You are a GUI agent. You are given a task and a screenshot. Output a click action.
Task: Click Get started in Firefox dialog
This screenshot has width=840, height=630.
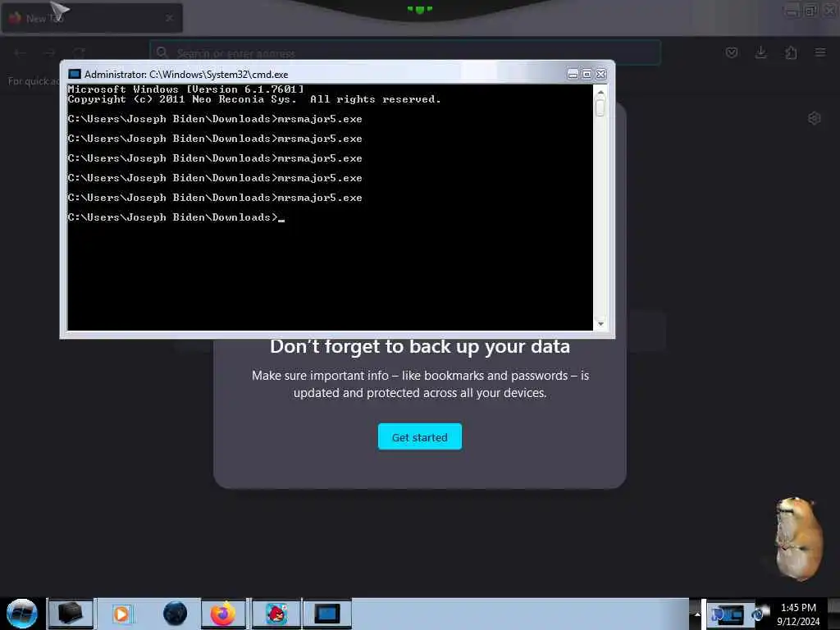click(x=419, y=436)
